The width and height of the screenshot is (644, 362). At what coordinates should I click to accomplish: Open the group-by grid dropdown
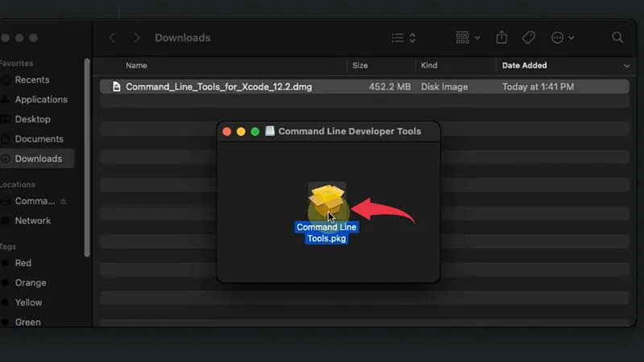click(x=468, y=38)
